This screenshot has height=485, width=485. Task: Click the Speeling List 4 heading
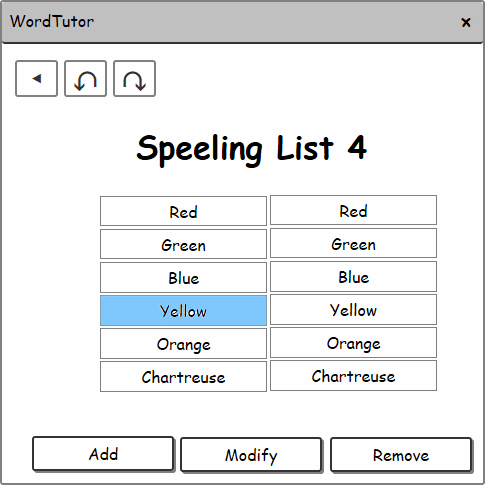click(252, 149)
